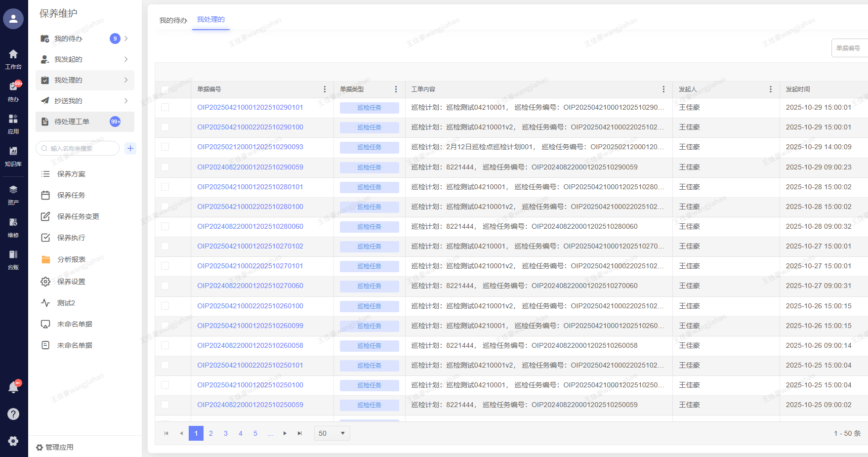Jump to last page arrow
The height and width of the screenshot is (457, 868).
[299, 433]
